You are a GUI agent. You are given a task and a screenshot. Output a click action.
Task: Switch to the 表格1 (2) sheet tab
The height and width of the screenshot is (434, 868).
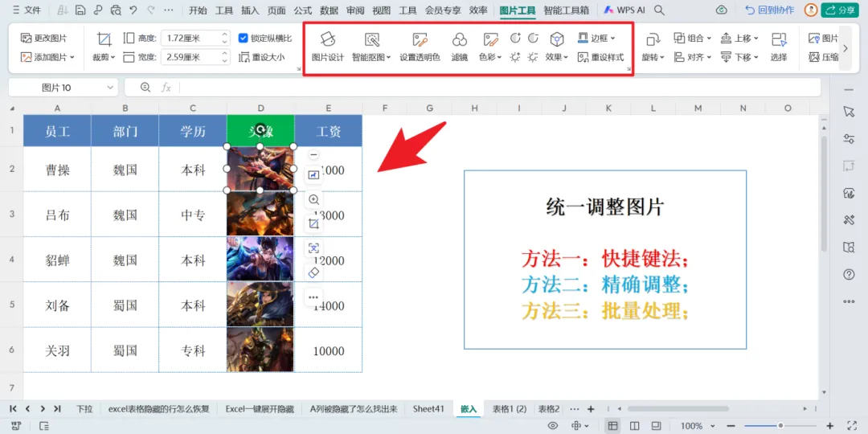point(510,409)
